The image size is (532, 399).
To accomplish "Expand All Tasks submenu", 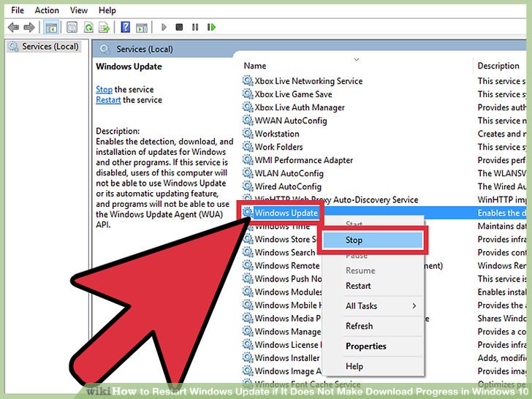I will (x=373, y=305).
